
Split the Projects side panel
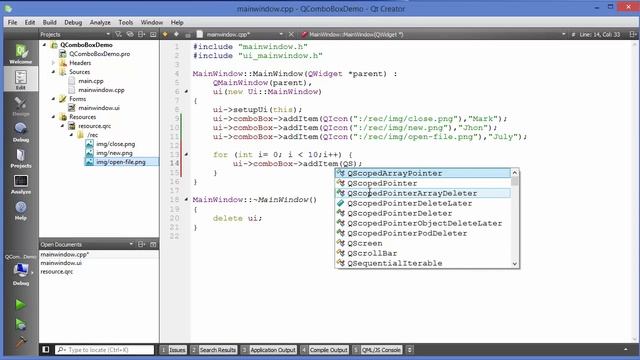point(141,34)
